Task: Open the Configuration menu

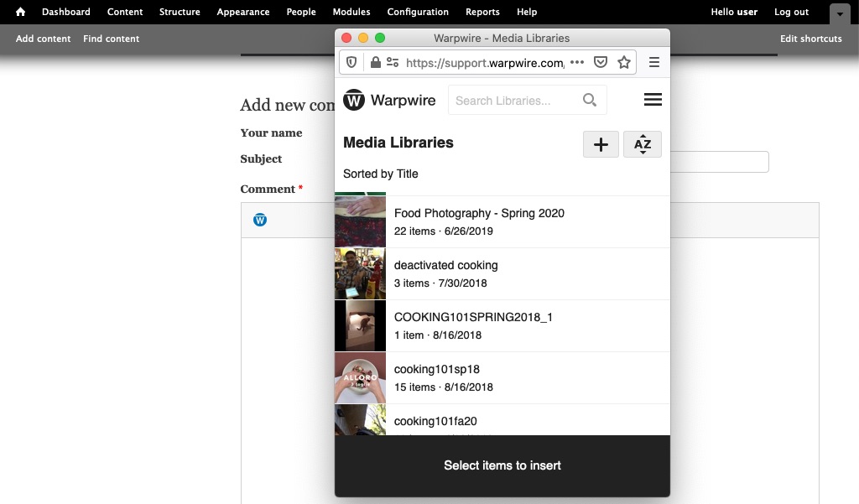Action: click(x=418, y=12)
